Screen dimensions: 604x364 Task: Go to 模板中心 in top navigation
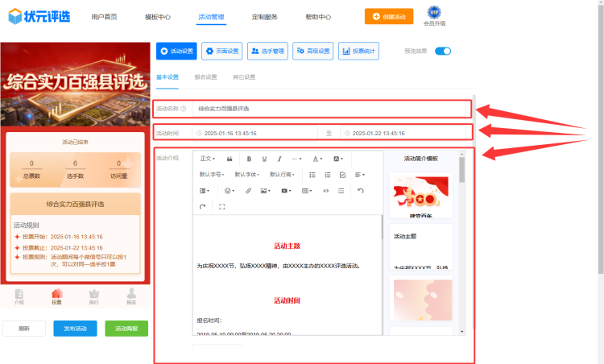158,17
